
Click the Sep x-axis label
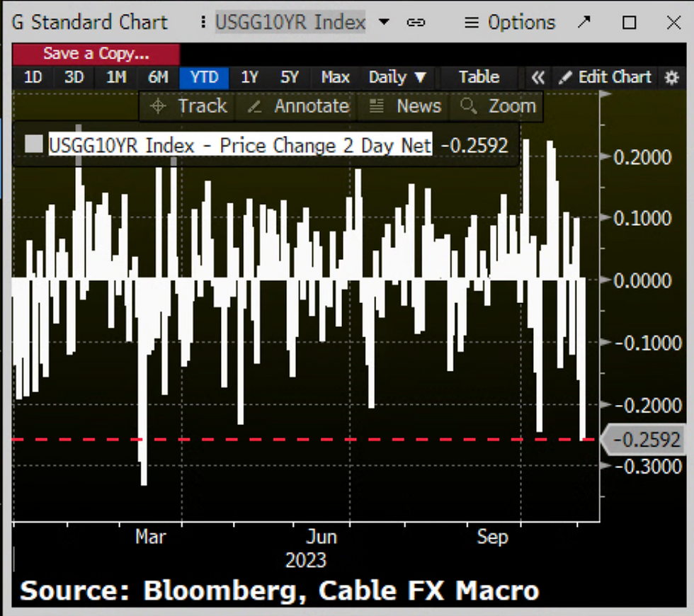click(x=493, y=537)
